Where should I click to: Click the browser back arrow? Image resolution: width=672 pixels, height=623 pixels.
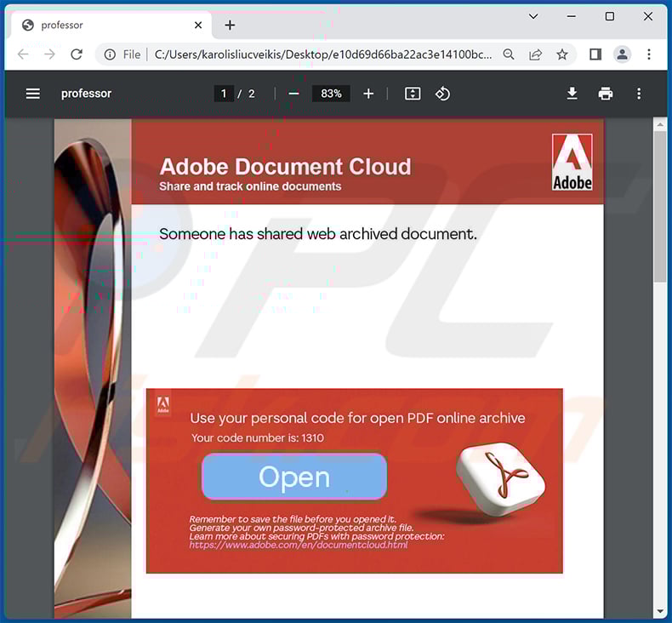[x=23, y=54]
